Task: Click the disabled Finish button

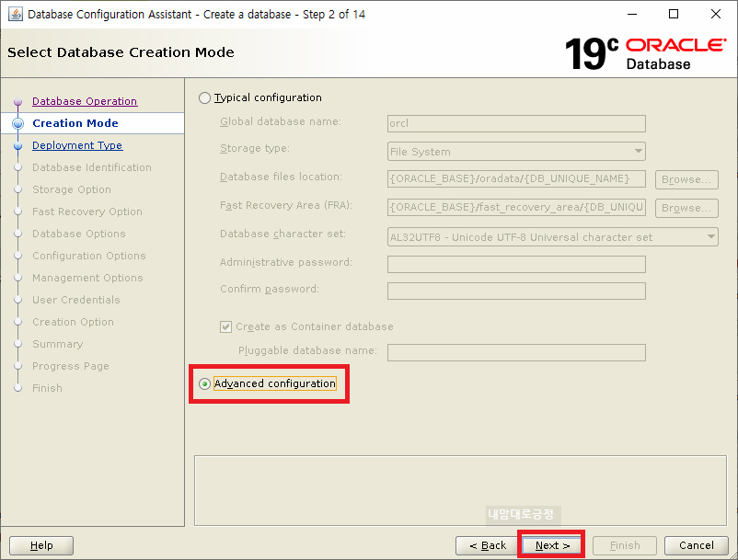Action: pyautogui.click(x=625, y=545)
